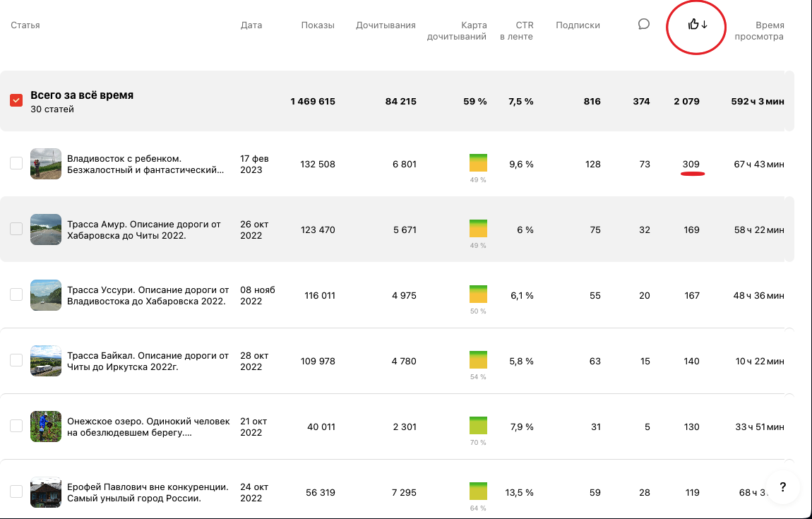812x519 pixels.
Task: Click 50 % read-through map bar for Трасса Уссури
Action: tap(478, 294)
